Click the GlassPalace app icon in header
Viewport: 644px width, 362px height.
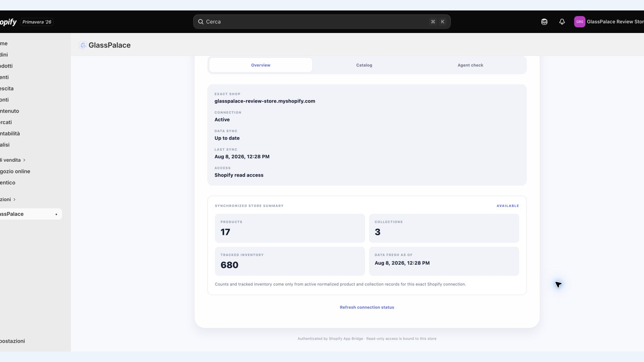tap(83, 45)
